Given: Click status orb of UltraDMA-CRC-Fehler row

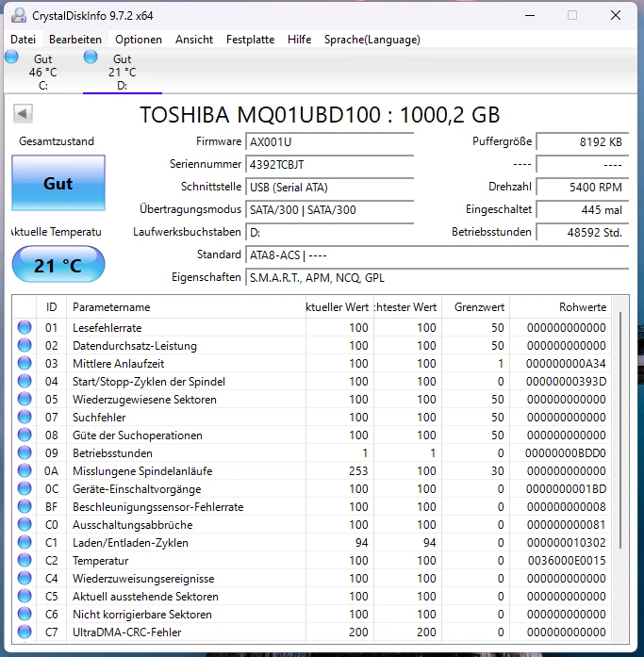Looking at the screenshot, I should point(25,632).
